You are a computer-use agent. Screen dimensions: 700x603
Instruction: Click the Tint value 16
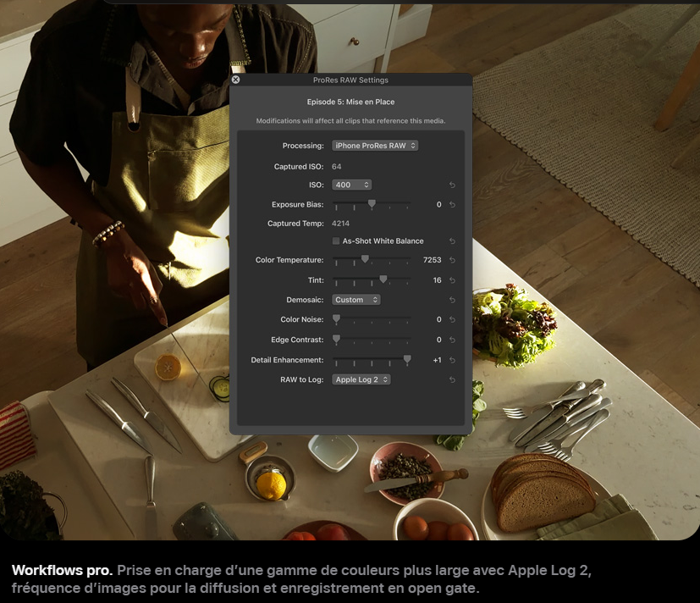point(438,280)
